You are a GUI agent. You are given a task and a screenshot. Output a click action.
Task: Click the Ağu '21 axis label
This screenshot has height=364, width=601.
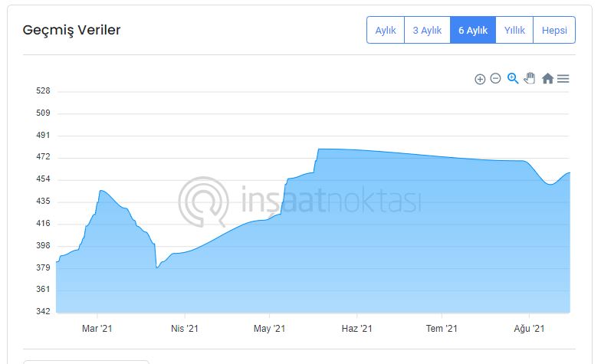(529, 328)
